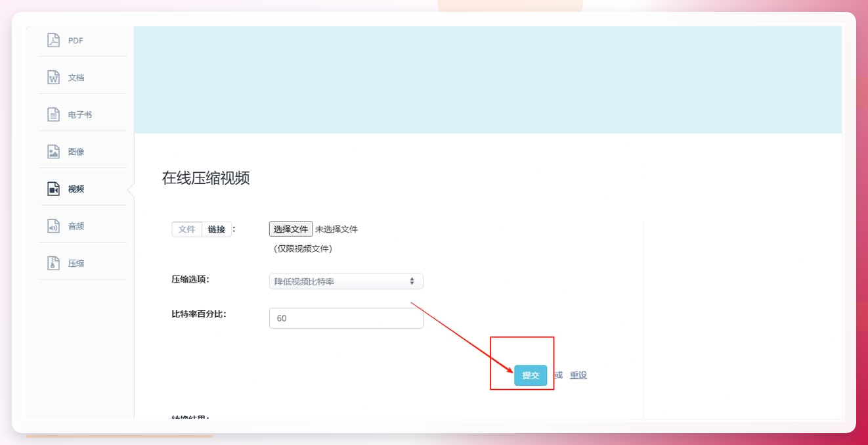Click the audio speaker icon beside 音频

point(53,226)
